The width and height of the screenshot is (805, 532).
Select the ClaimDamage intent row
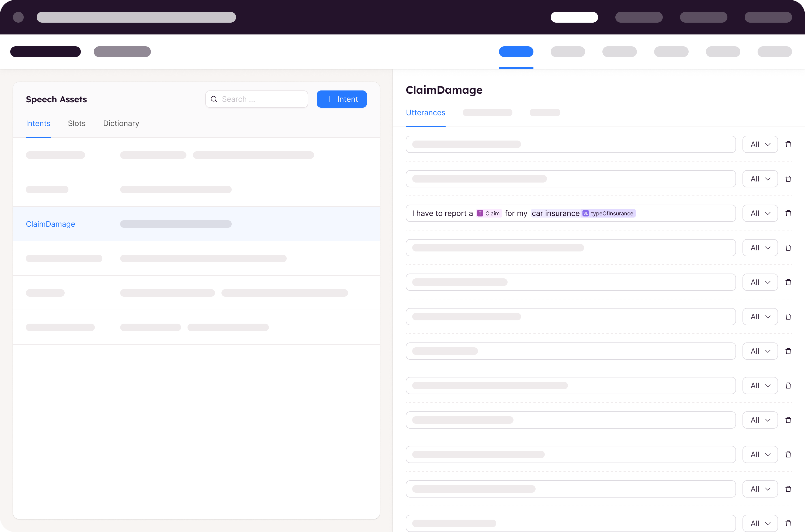196,224
